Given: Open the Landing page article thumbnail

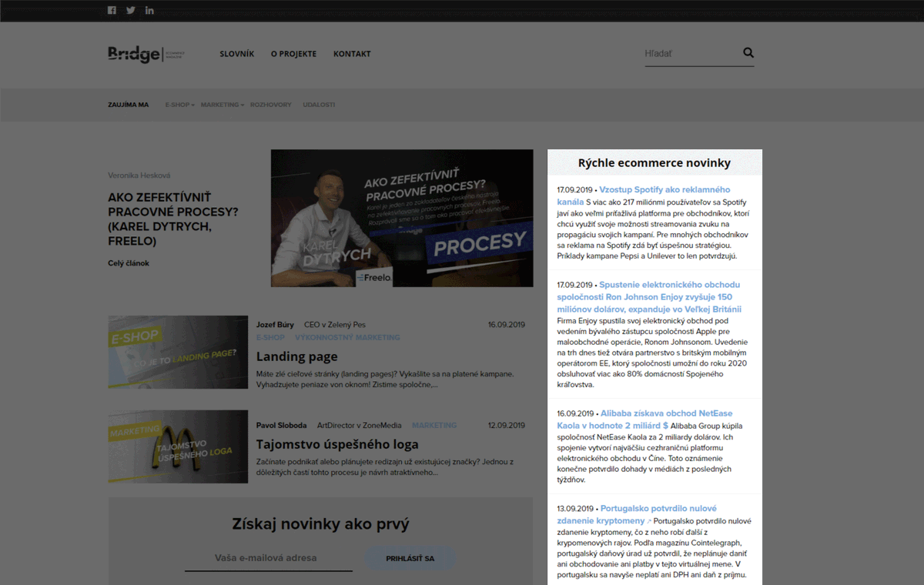Looking at the screenshot, I should coord(178,352).
